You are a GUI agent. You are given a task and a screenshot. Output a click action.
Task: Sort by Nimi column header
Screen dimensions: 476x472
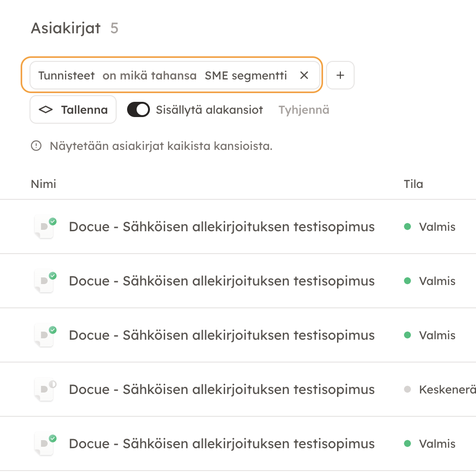pyautogui.click(x=43, y=184)
